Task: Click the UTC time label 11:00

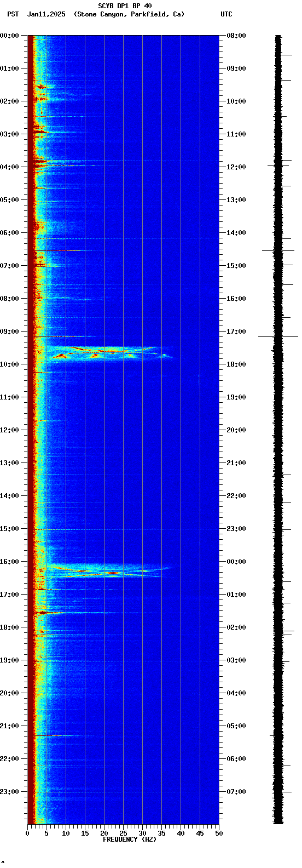Action: 236,134
